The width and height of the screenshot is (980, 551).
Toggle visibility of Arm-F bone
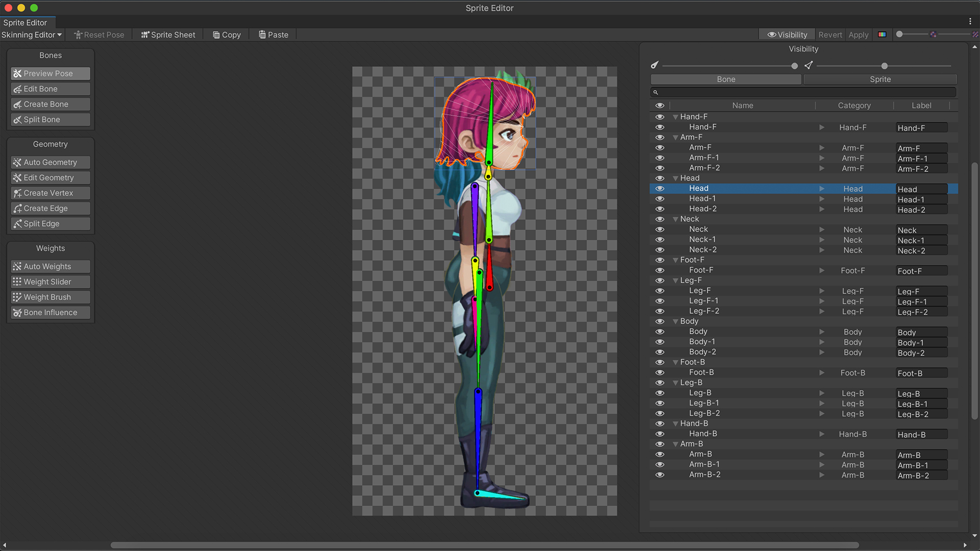tap(659, 147)
